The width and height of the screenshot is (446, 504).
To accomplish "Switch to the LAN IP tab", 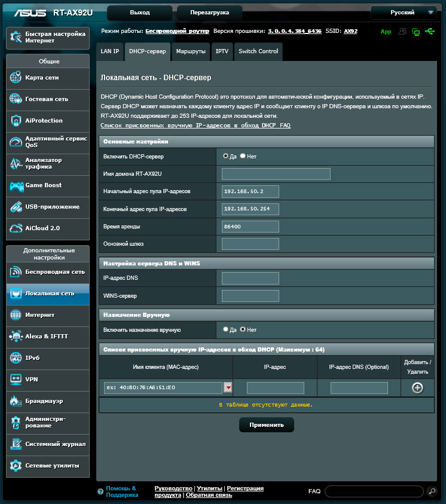I will pos(110,51).
